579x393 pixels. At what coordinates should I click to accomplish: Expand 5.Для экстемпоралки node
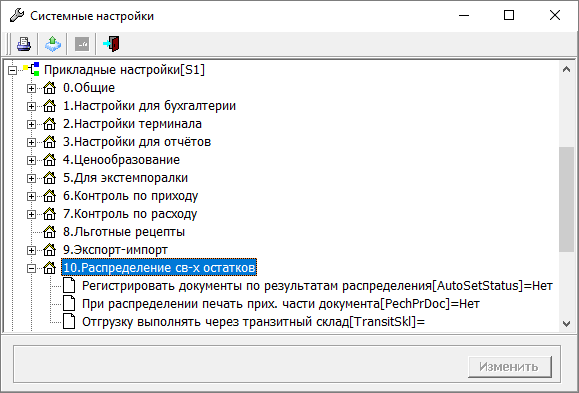(31, 178)
